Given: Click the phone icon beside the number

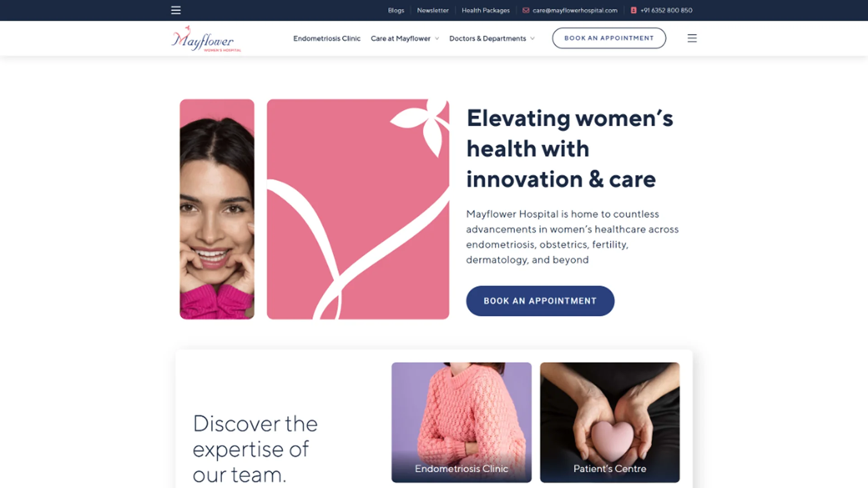Looking at the screenshot, I should tap(633, 10).
